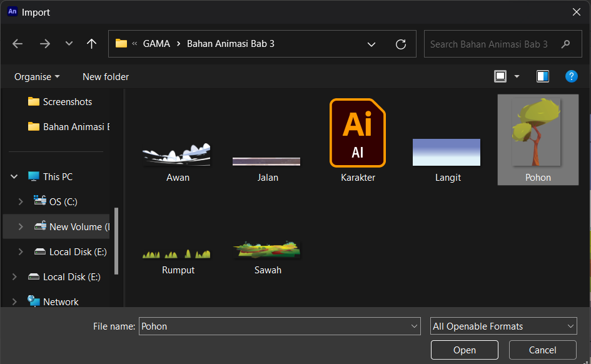Expand the OS (C:) drive tree
Viewport: 591px width, 364px height.
tap(21, 201)
